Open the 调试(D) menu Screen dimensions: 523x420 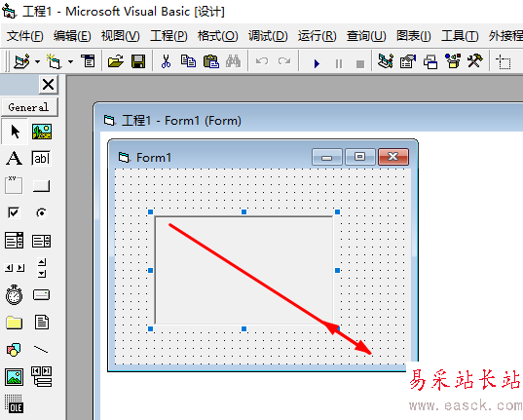click(268, 36)
